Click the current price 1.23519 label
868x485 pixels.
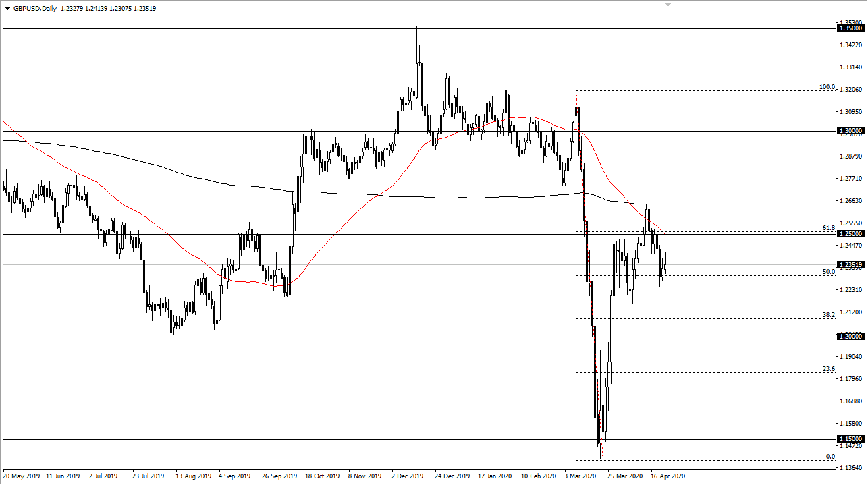[850, 265]
